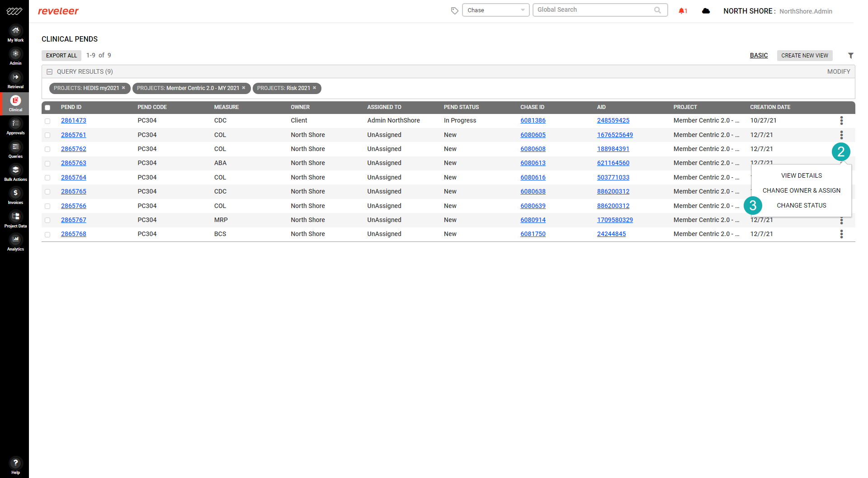Sort by the Pend Code column header

[x=152, y=107]
